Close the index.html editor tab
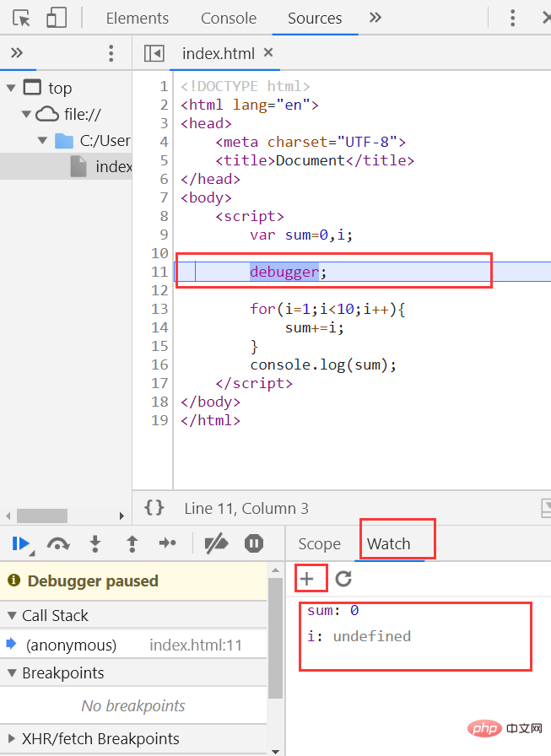Viewport: 551px width, 756px height. click(x=268, y=52)
